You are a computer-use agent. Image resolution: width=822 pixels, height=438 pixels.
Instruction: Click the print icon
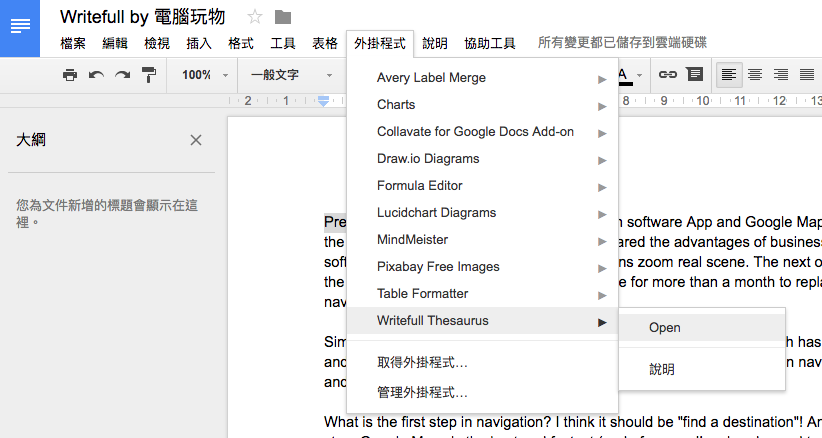click(x=70, y=75)
